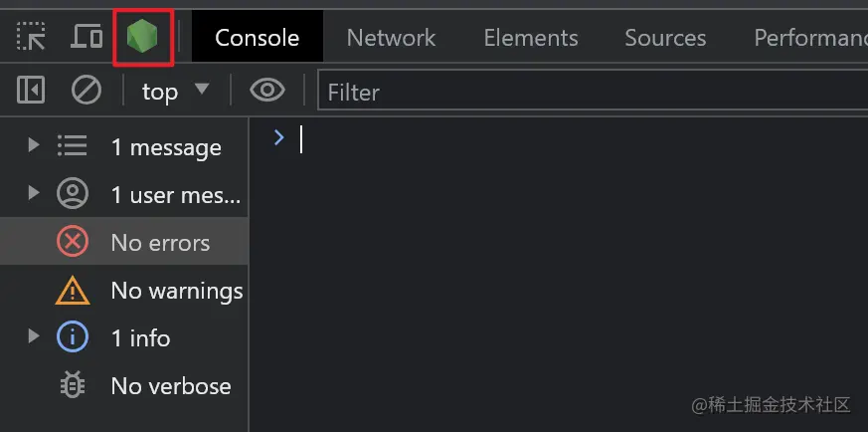The image size is (868, 432).
Task: Click the console prompt input line
Action: coord(557,140)
